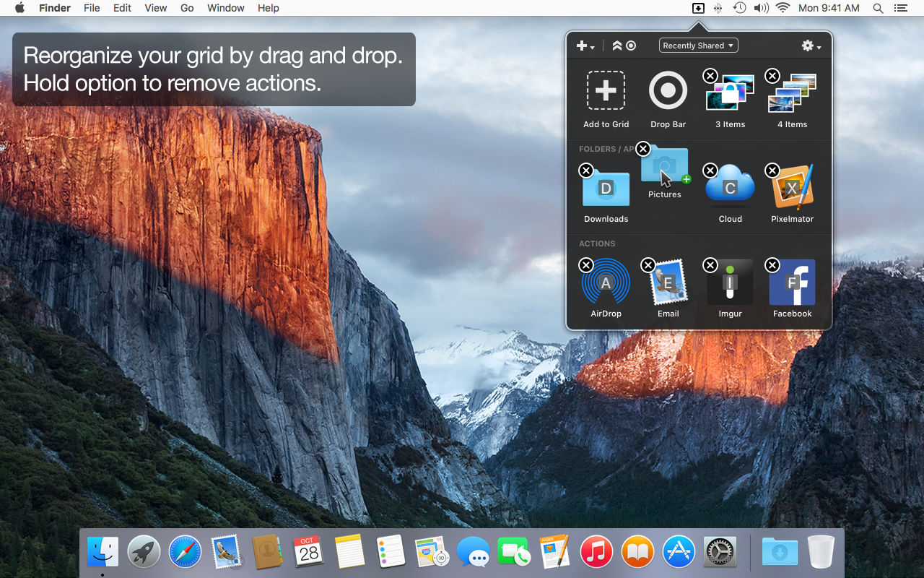924x578 pixels.
Task: Open the Window menu
Action: (225, 8)
